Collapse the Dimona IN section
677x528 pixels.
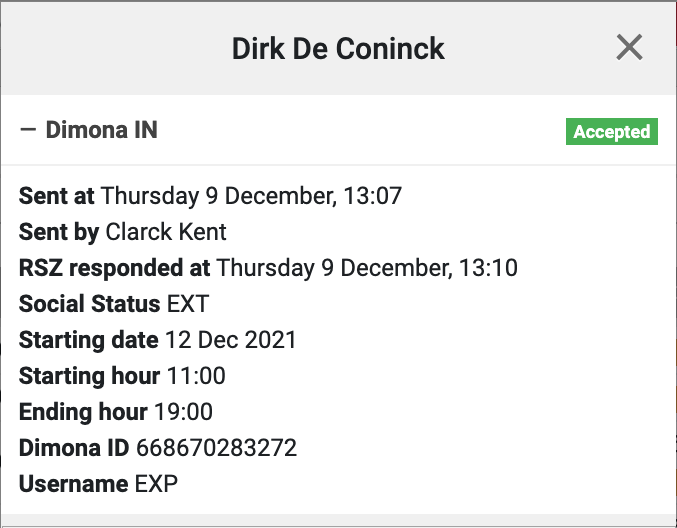tap(27, 131)
